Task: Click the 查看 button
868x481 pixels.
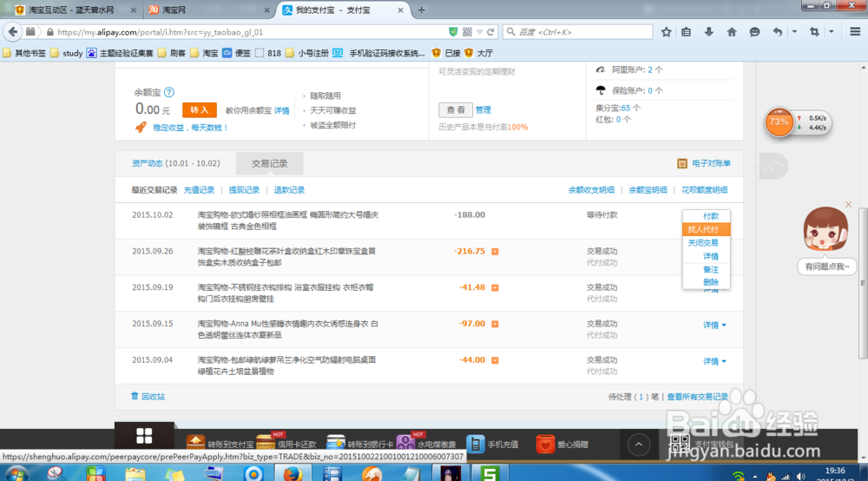Action: (456, 110)
